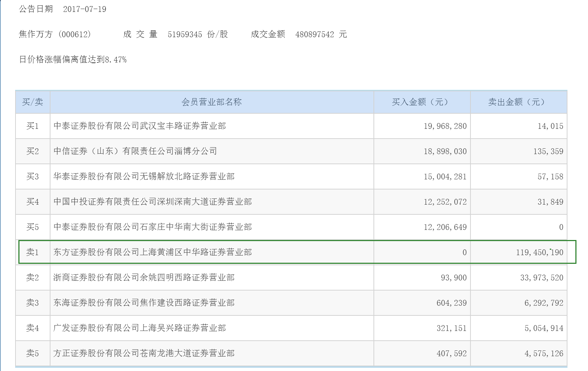Click the buy amount 407,592
This screenshot has width=588, height=371.
(x=452, y=354)
